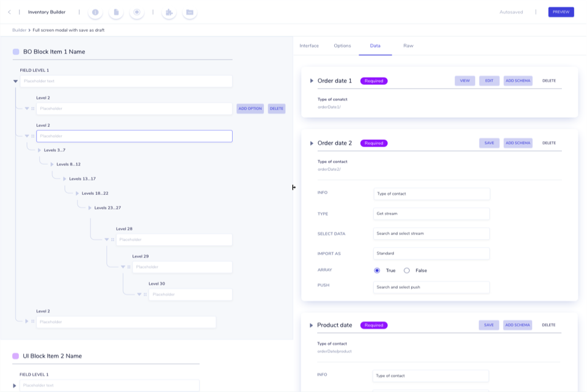Collapse the Level 28 row arrow

(x=107, y=239)
